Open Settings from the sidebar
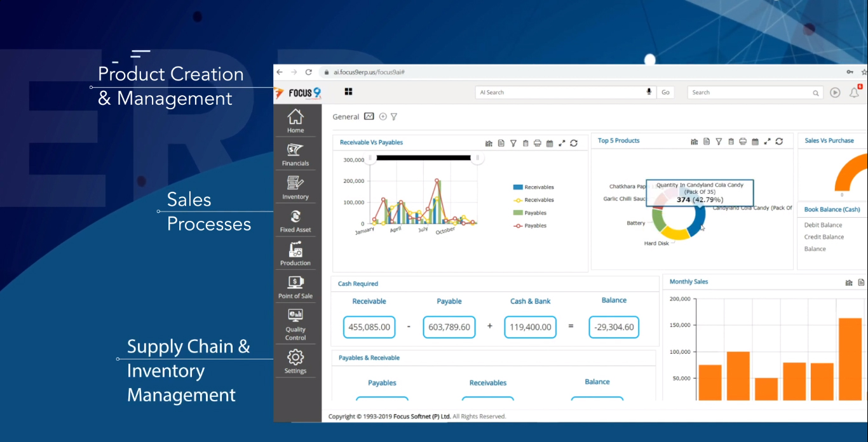This screenshot has height=442, width=868. 295,361
